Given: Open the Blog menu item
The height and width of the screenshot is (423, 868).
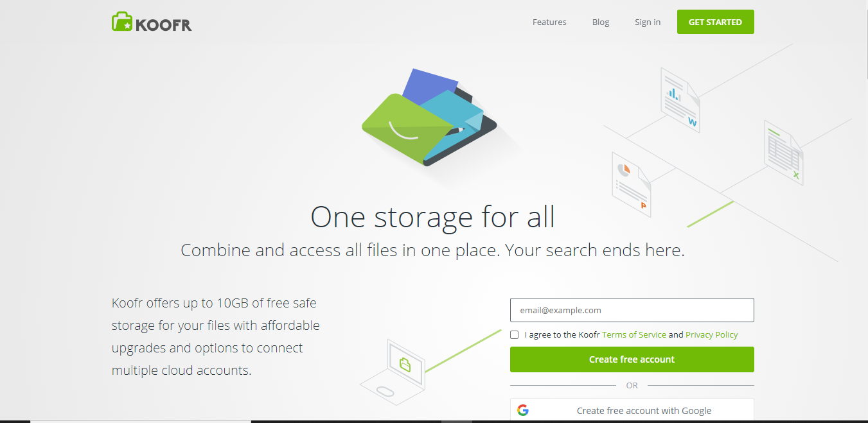Looking at the screenshot, I should (x=601, y=22).
